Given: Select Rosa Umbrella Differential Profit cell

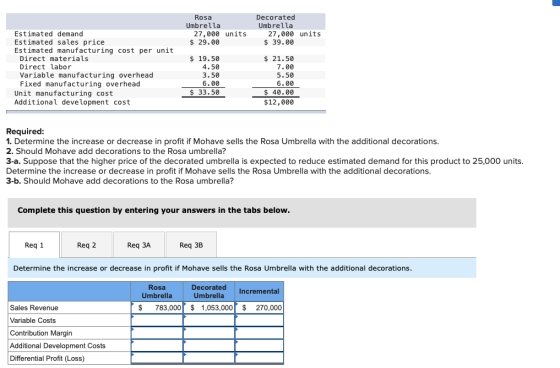Looking at the screenshot, I should point(157,358).
